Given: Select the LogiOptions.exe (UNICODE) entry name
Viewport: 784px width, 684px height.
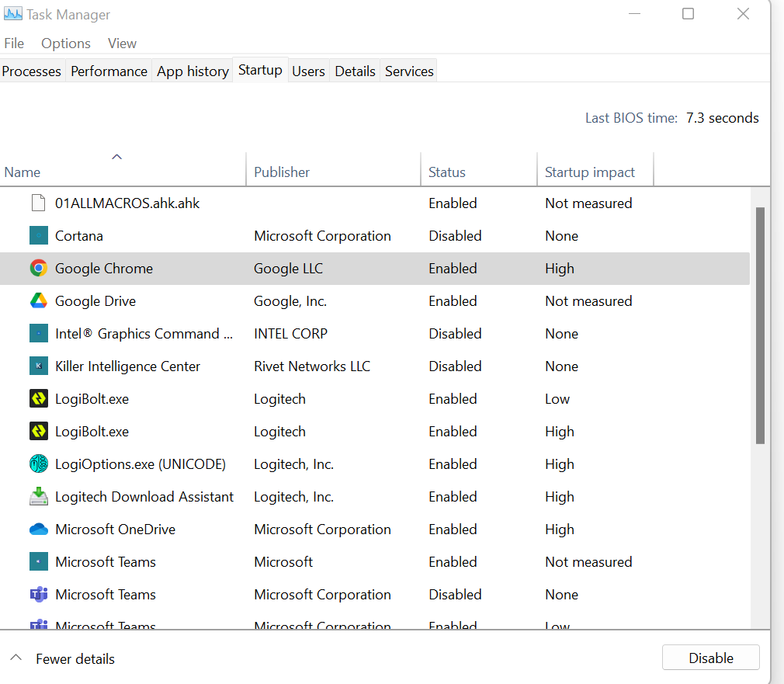Looking at the screenshot, I should (140, 464).
